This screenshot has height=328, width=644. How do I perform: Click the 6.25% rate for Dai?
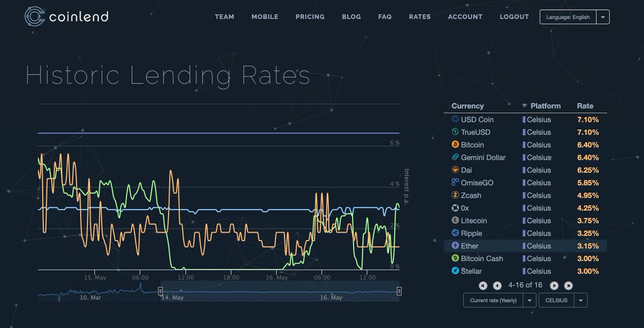(588, 170)
